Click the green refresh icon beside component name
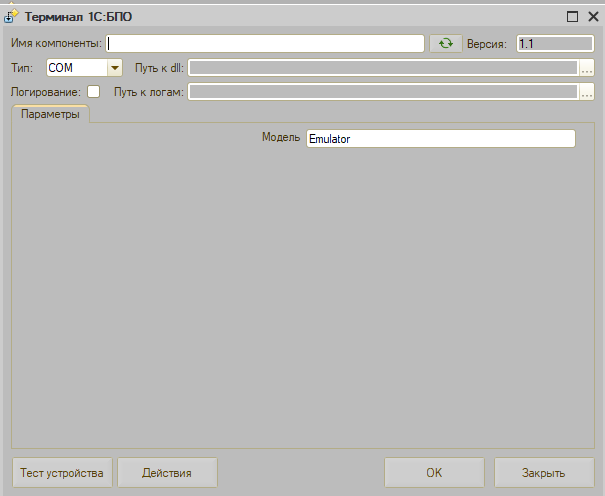 point(446,43)
